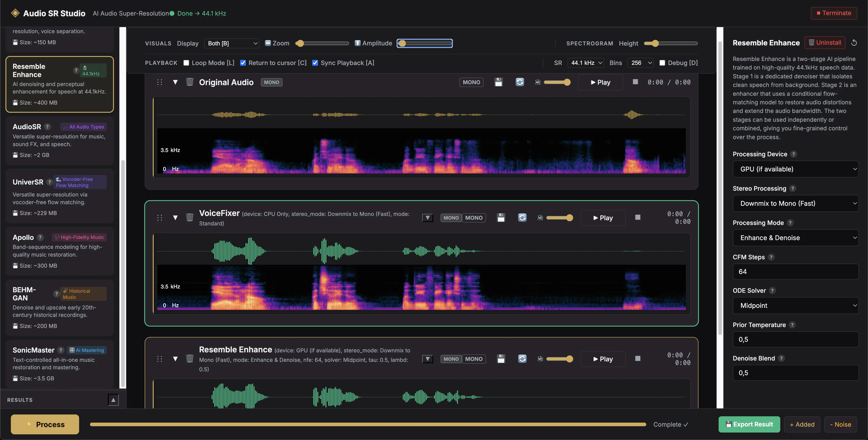This screenshot has width=868, height=440.
Task: Open help for BEHM-GAN model card
Action: coord(56,294)
